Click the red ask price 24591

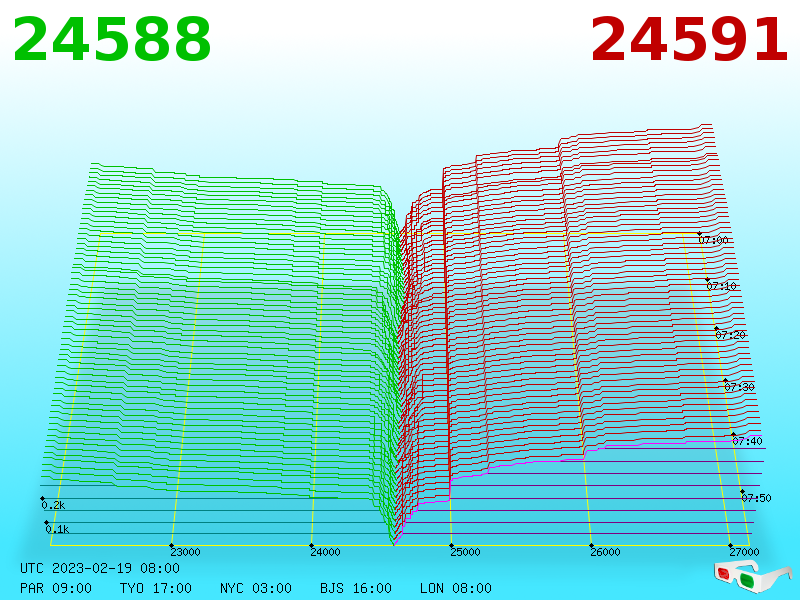[x=689, y=39]
